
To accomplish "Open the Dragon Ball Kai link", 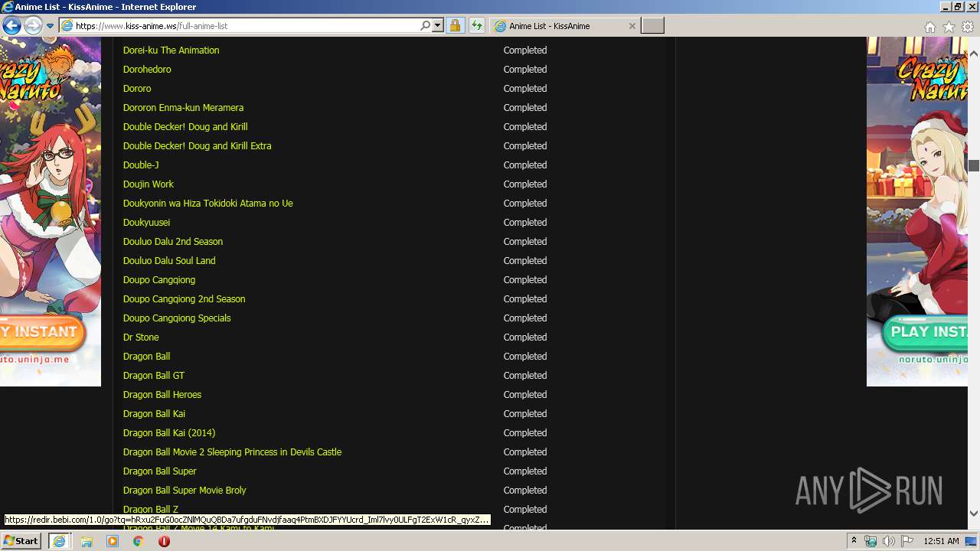I will pos(154,414).
